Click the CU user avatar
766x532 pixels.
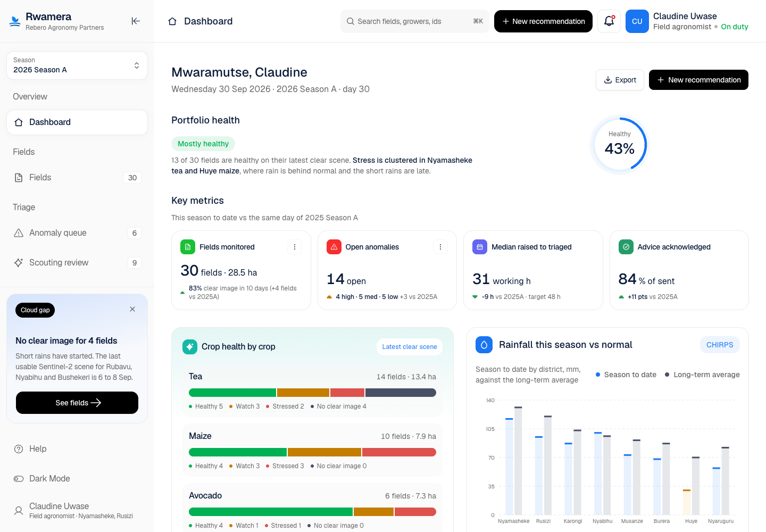click(x=637, y=21)
